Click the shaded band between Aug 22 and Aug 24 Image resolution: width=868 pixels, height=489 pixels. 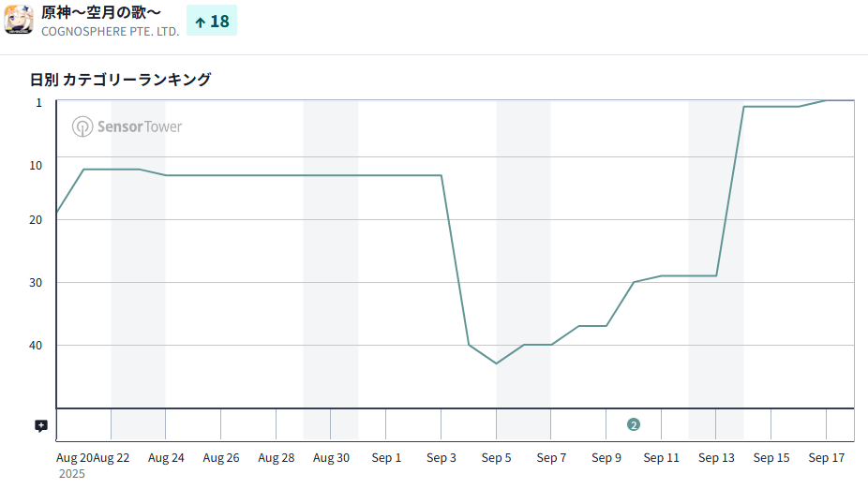point(138,281)
